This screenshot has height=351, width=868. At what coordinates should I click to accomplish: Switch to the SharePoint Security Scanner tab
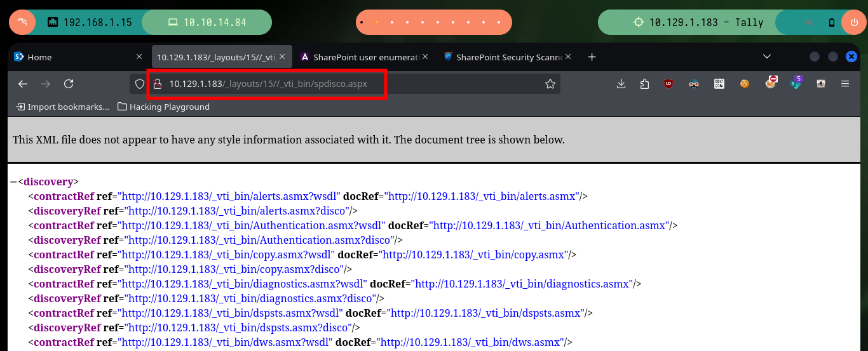click(508, 57)
